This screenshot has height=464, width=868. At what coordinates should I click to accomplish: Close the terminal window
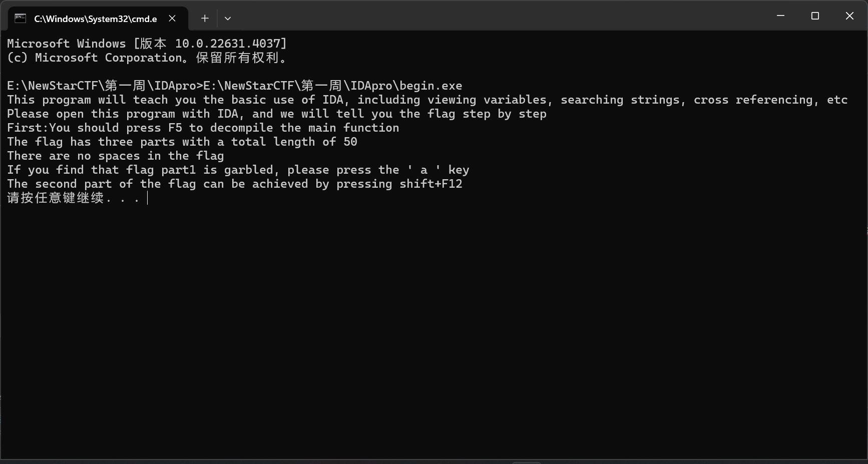point(849,16)
